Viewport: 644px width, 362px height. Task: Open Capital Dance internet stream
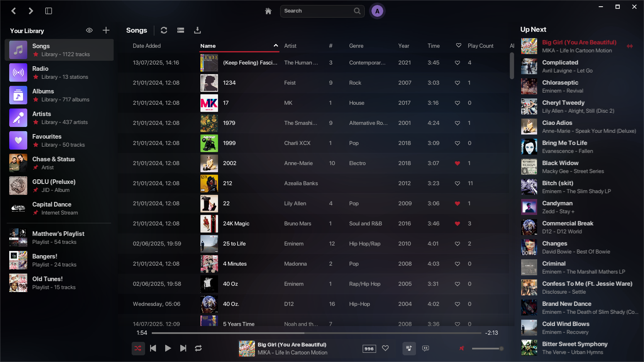click(x=59, y=208)
